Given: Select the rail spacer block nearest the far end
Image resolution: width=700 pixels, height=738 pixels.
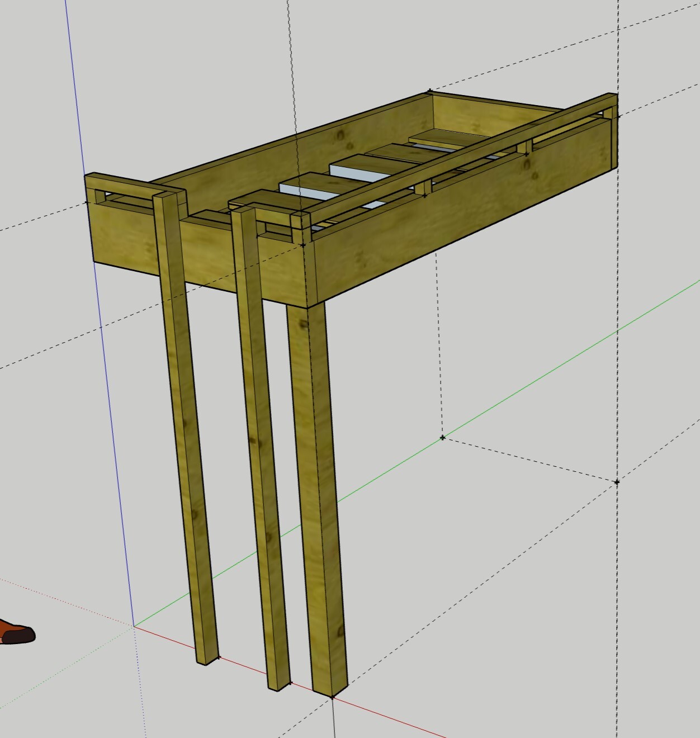Looking at the screenshot, I should point(526,148).
